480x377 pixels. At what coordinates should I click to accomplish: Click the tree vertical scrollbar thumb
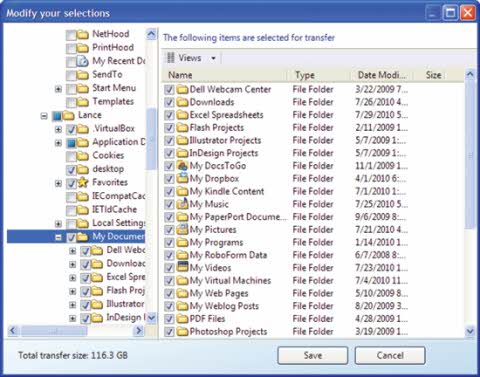click(151, 138)
